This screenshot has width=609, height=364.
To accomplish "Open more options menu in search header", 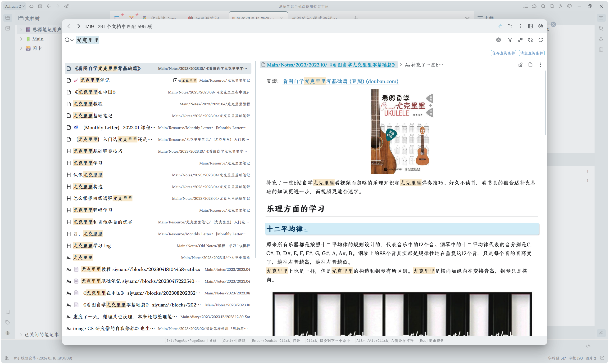I will 520,26.
